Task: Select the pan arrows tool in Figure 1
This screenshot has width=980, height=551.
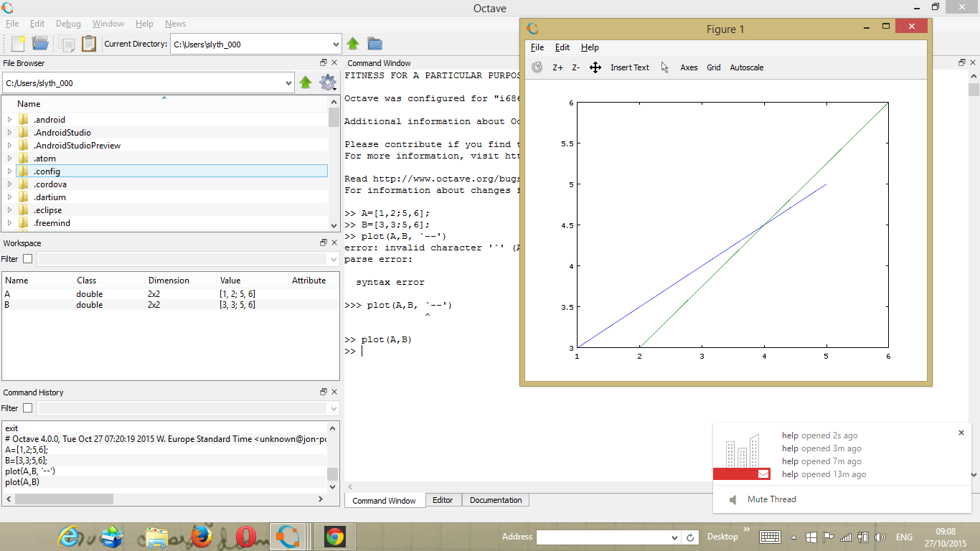Action: pos(595,67)
